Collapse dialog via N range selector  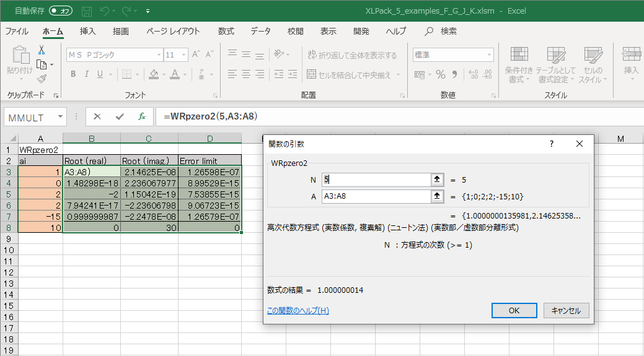437,180
